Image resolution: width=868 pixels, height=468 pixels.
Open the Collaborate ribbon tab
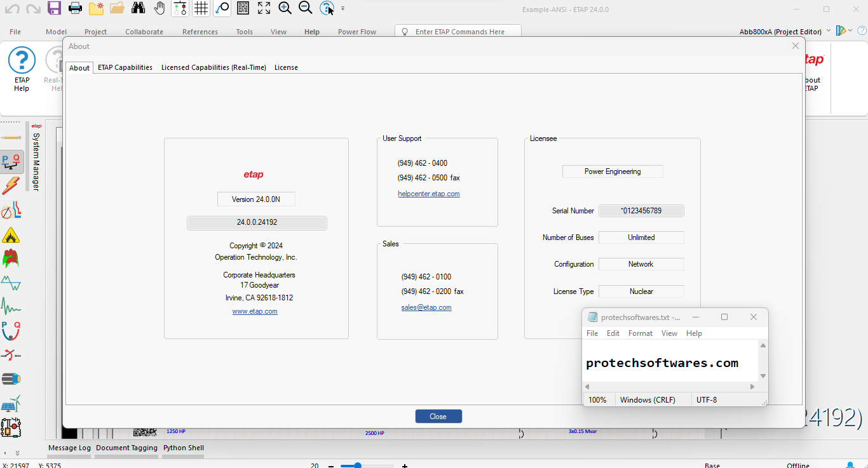point(144,32)
